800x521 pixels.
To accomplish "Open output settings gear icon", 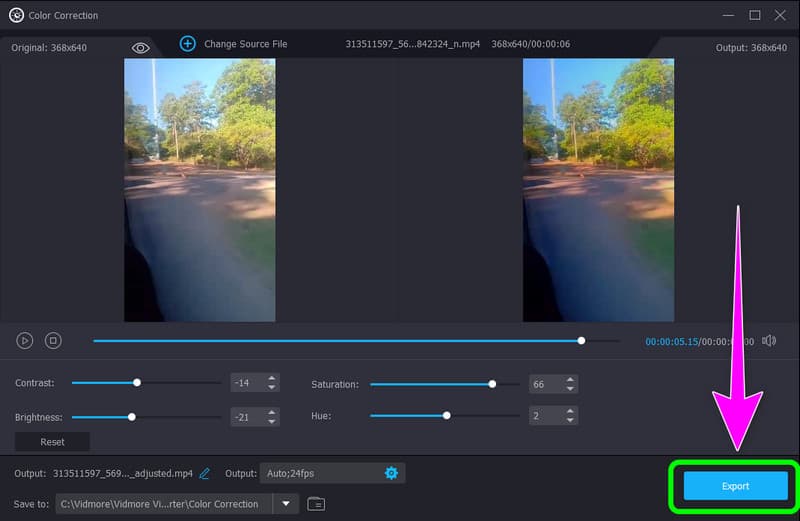I will point(391,473).
